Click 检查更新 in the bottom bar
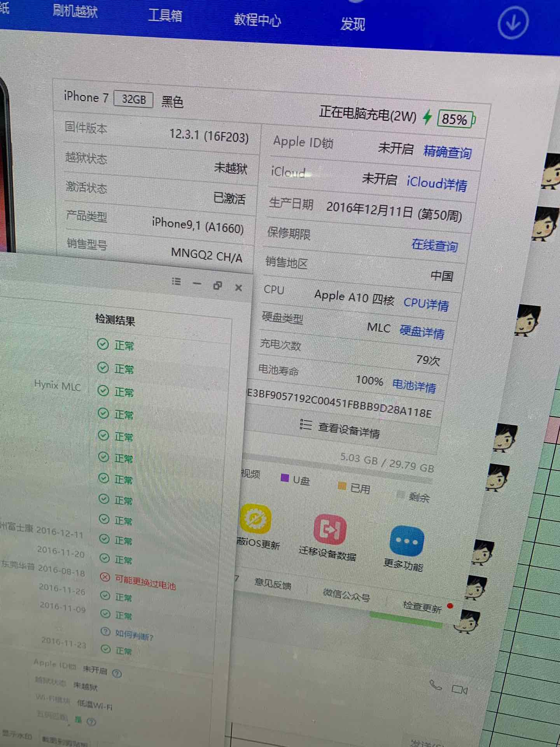 422,607
